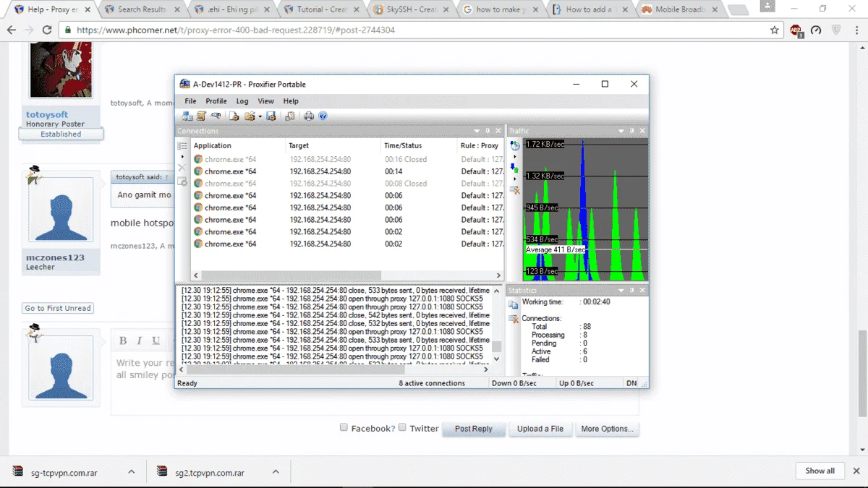Check the Twitter checkbox

402,427
